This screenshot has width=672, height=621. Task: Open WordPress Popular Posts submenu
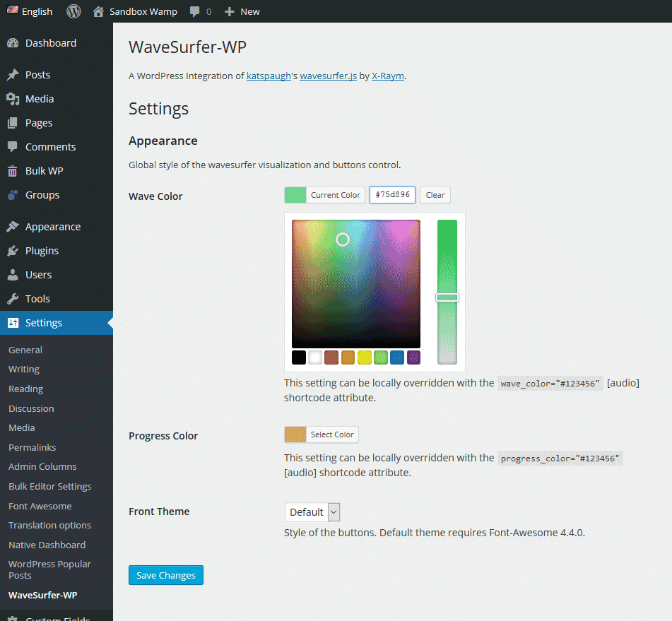49,569
